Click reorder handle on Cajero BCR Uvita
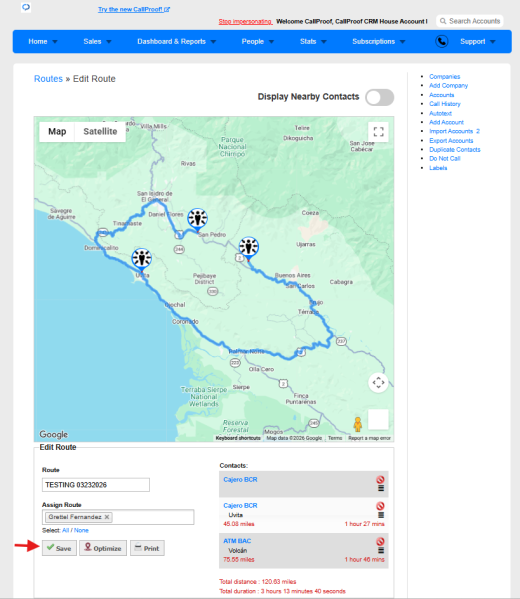520x599 pixels. [381, 515]
